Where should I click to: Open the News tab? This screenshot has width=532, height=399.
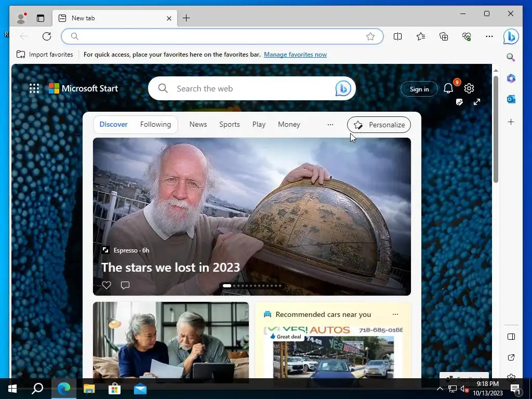tap(198, 125)
